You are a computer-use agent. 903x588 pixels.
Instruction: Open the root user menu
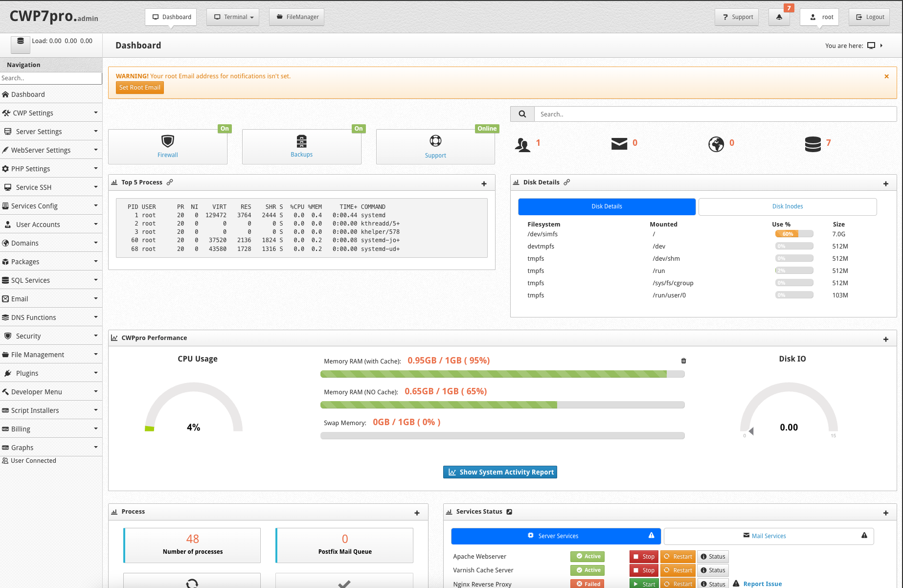[819, 17]
